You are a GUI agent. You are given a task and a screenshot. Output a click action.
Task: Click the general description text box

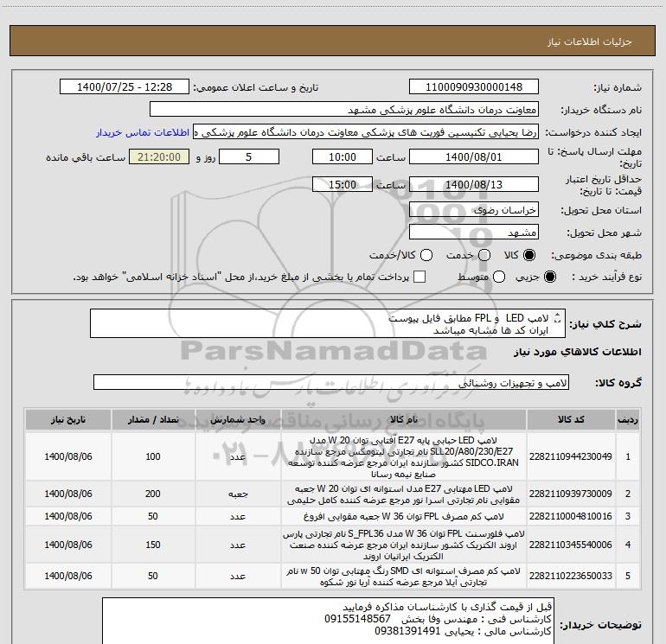(x=328, y=324)
